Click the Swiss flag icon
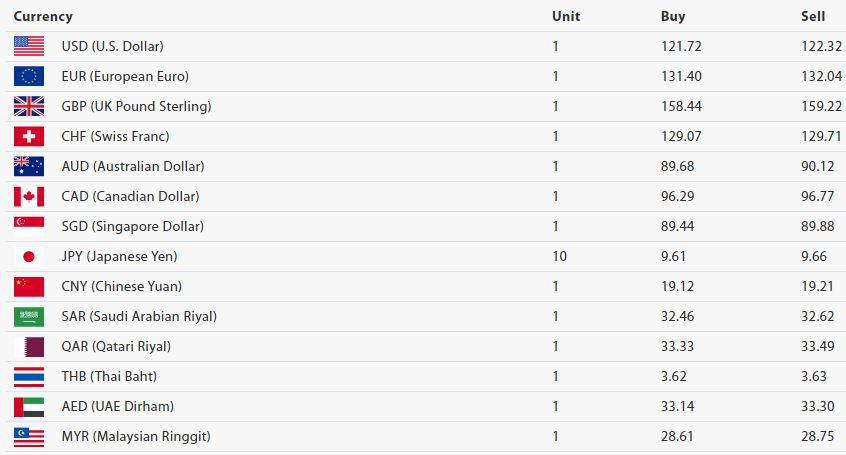Viewport: 846px width, 455px height. point(29,137)
